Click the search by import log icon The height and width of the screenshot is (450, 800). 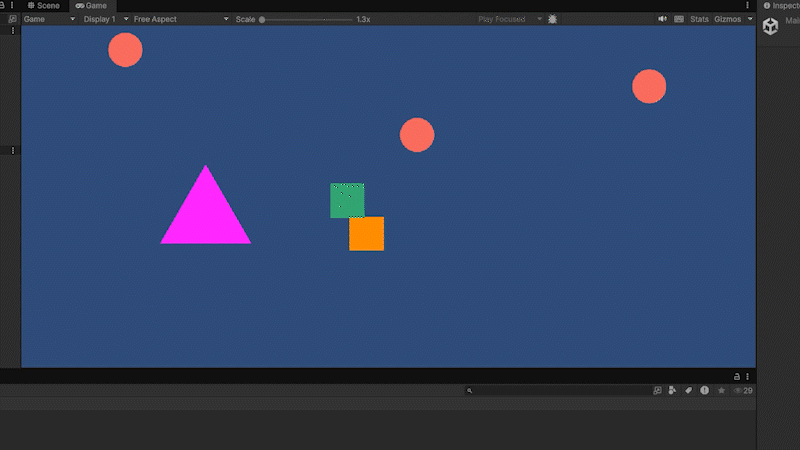pos(705,390)
